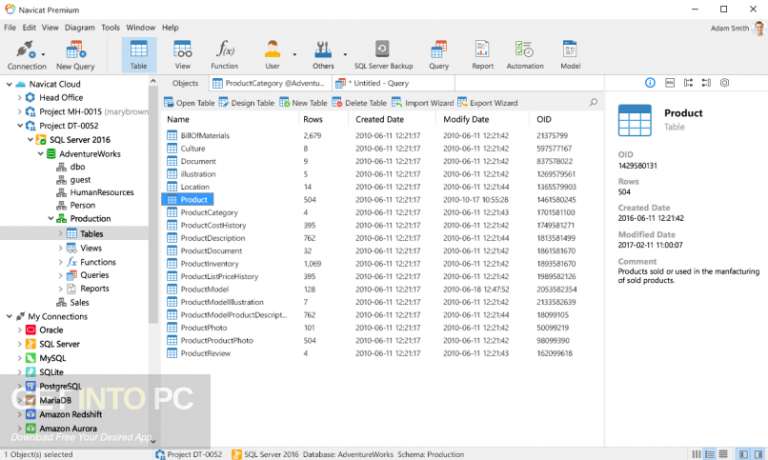Click the Design Table button
768x460 pixels.
point(246,103)
